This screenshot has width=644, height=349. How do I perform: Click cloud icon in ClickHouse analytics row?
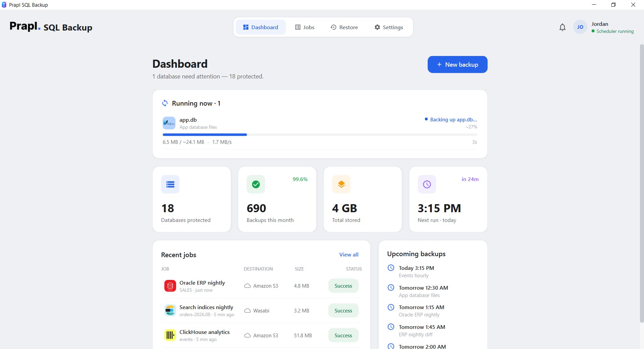(x=248, y=336)
